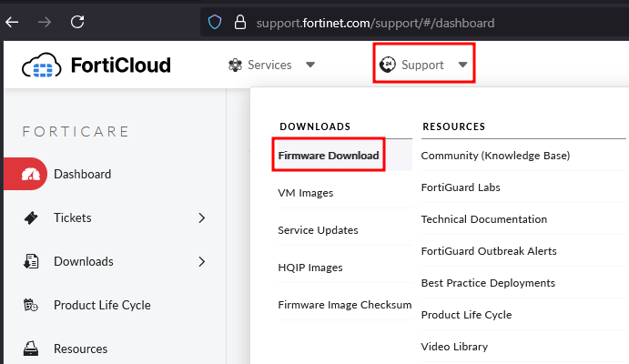The width and height of the screenshot is (629, 364).
Task: Click the padlock site security icon
Action: [240, 21]
